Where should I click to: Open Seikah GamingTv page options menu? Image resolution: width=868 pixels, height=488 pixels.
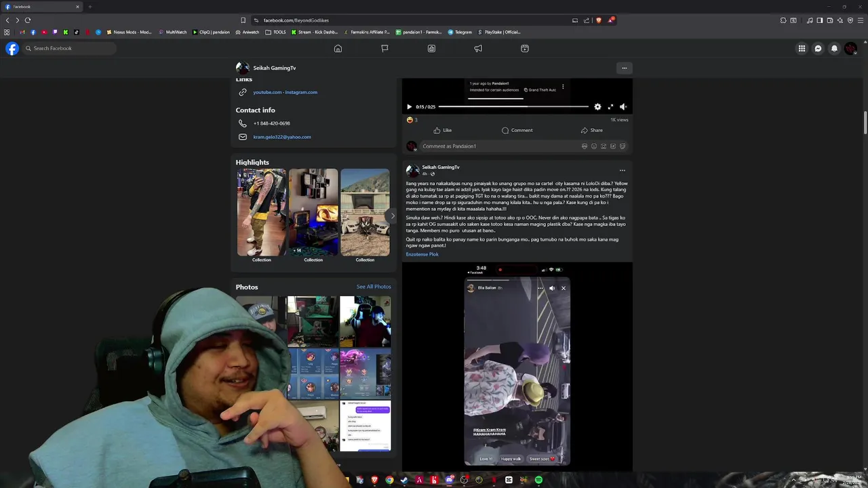pos(624,68)
